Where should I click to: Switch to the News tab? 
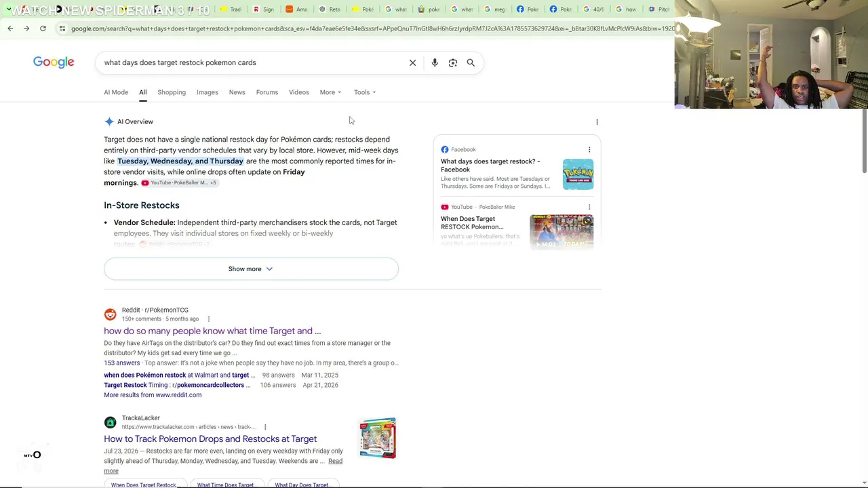[x=237, y=92]
